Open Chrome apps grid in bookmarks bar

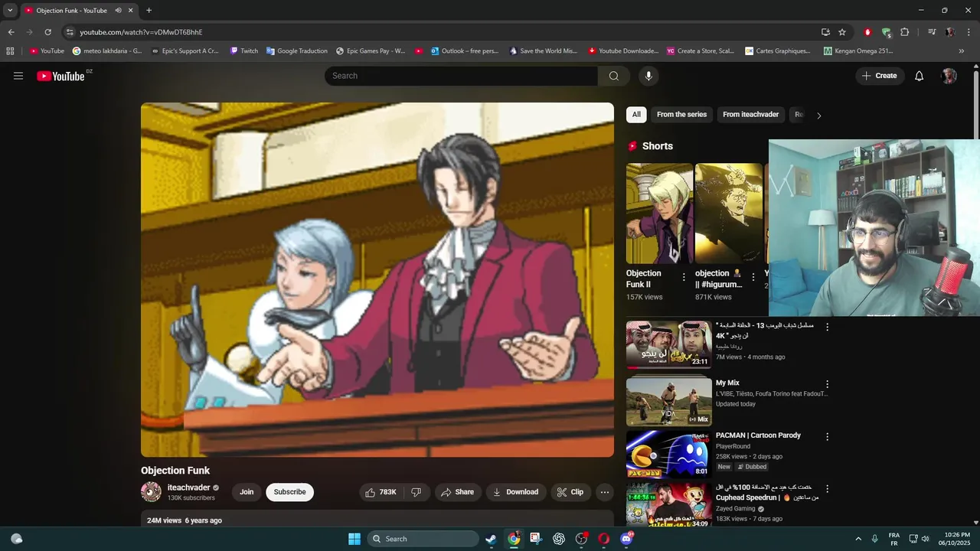click(10, 51)
